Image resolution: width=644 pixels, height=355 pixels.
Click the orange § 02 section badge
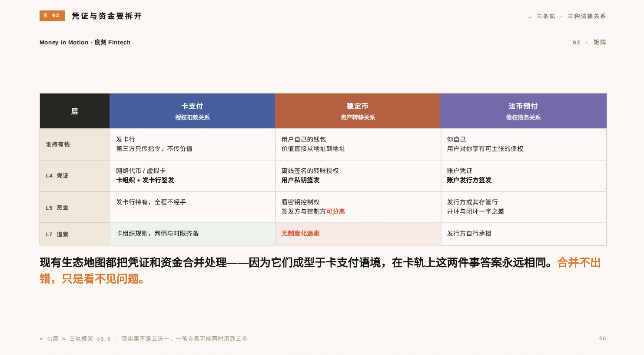pos(52,16)
